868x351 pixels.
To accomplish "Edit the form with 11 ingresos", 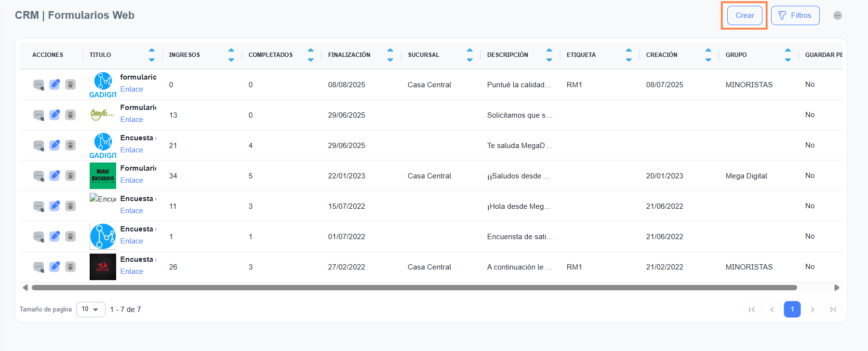I will click(55, 206).
